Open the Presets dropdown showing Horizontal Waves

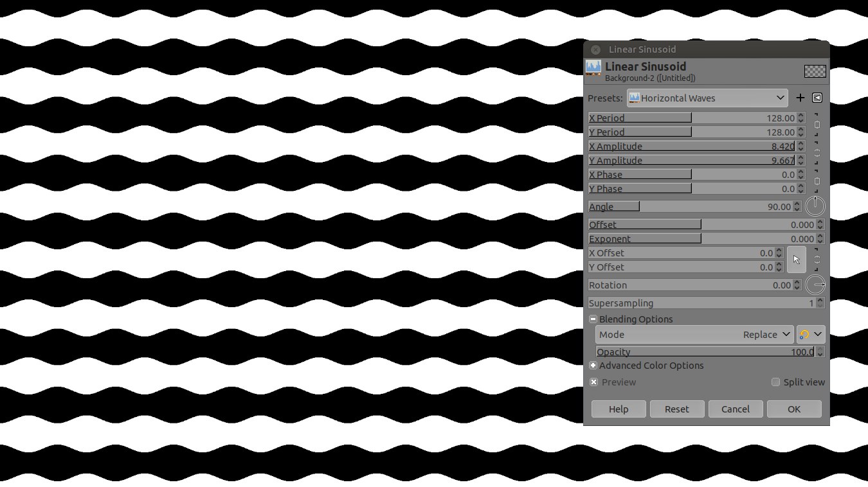[707, 98]
